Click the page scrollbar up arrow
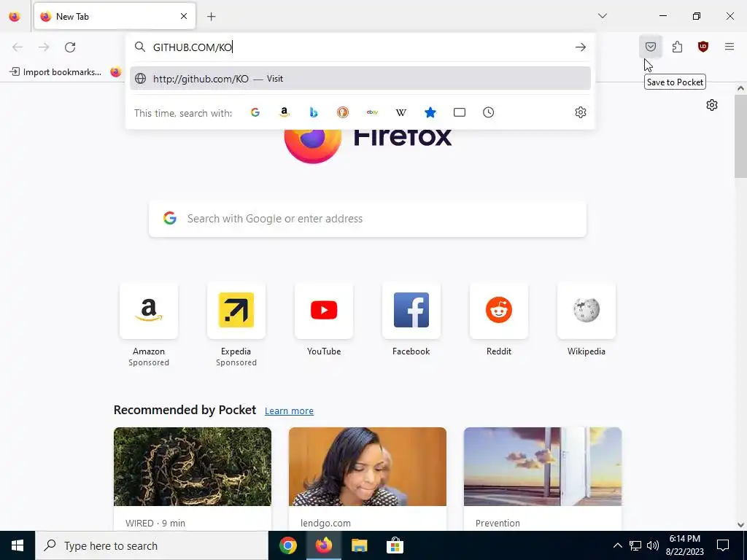This screenshot has width=747, height=560. 740,88
